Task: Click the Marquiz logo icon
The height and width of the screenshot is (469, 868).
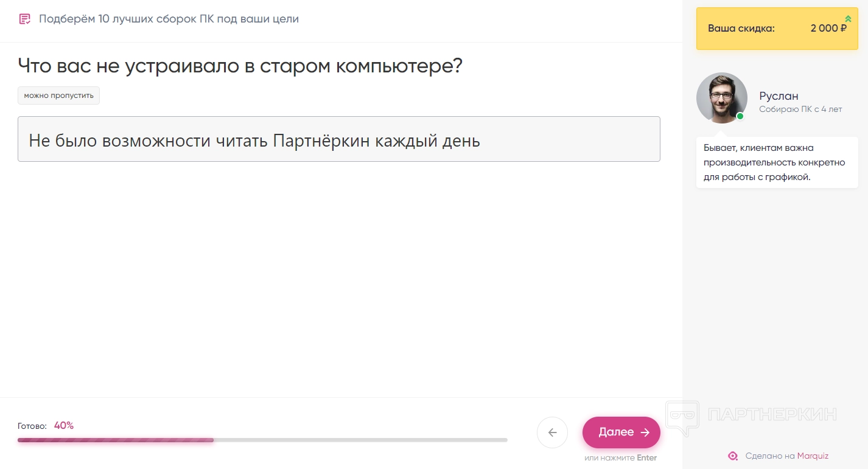Action: pos(733,456)
